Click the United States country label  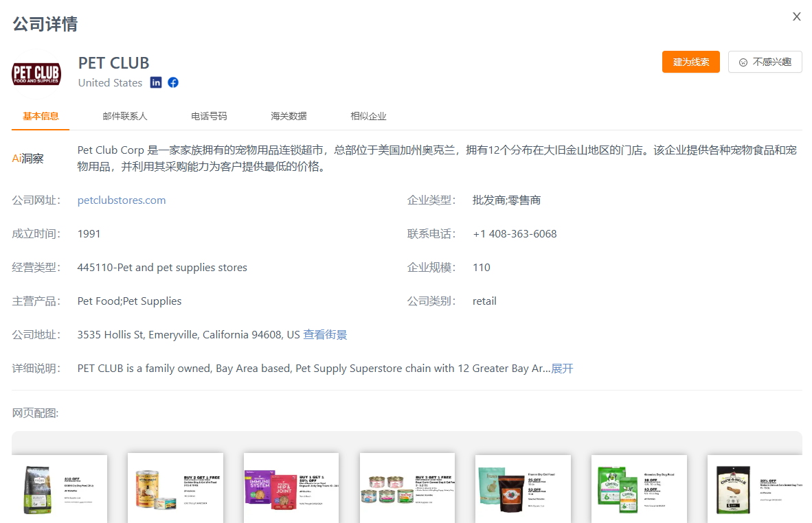tap(111, 83)
